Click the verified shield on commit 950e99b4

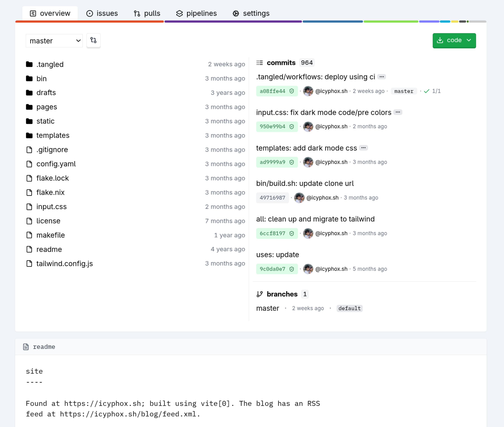click(292, 126)
